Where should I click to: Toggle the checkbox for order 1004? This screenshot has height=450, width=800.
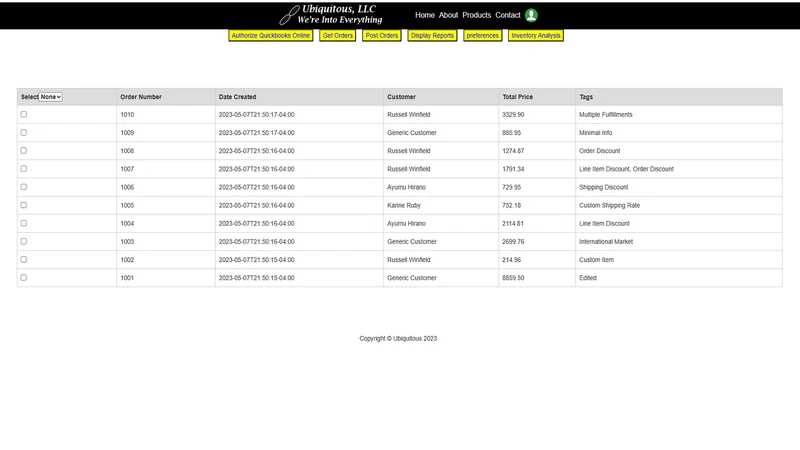tap(23, 223)
